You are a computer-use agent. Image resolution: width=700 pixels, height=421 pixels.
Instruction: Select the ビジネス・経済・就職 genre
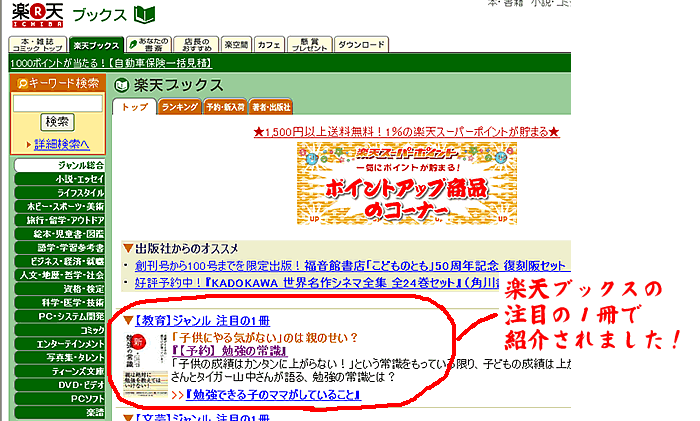click(60, 261)
